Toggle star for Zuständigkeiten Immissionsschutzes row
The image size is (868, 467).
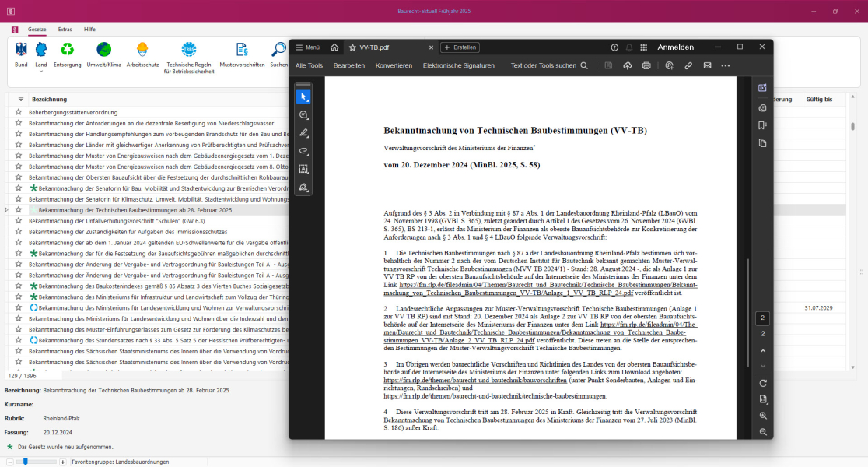click(18, 232)
